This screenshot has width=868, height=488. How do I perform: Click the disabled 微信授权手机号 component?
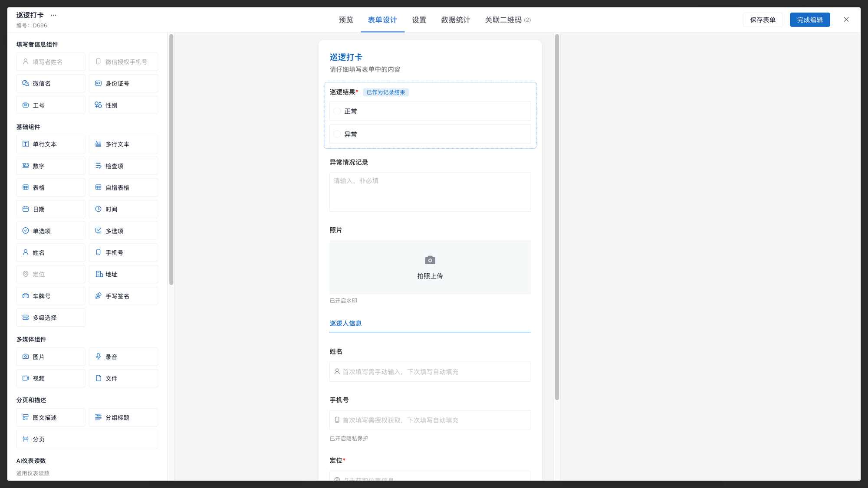(123, 62)
